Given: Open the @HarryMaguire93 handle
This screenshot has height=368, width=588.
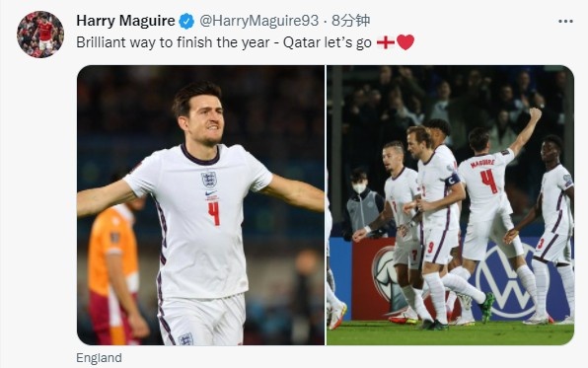Looking at the screenshot, I should 259,21.
